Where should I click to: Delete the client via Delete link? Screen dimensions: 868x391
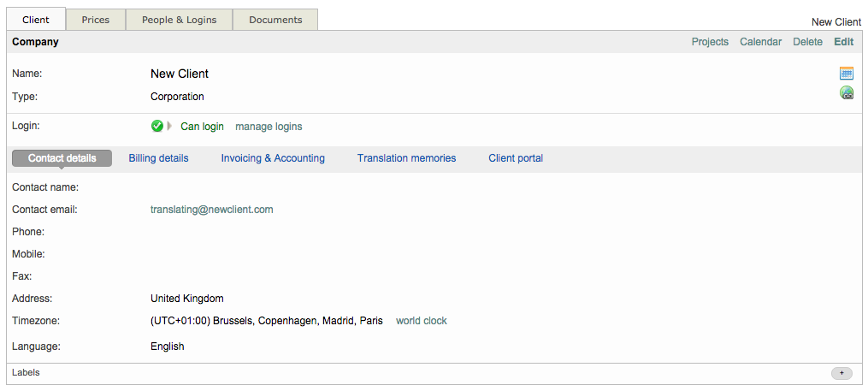pos(807,42)
